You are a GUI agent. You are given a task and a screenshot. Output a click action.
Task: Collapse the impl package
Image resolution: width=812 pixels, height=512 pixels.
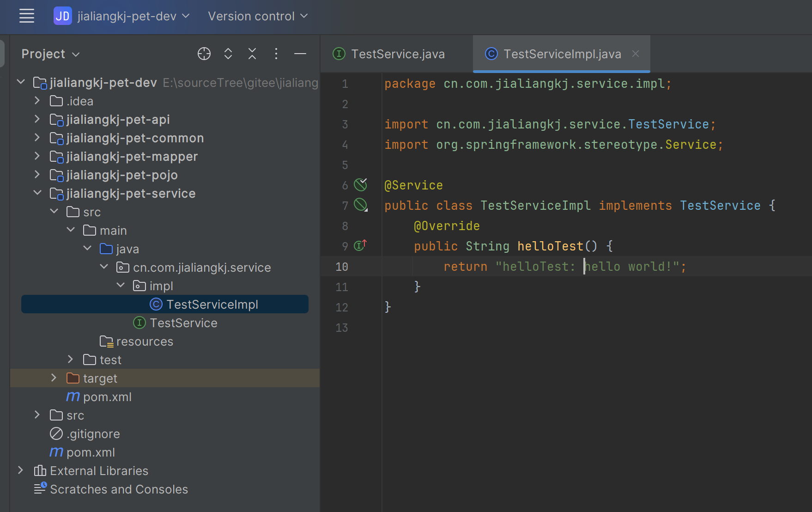point(121,286)
